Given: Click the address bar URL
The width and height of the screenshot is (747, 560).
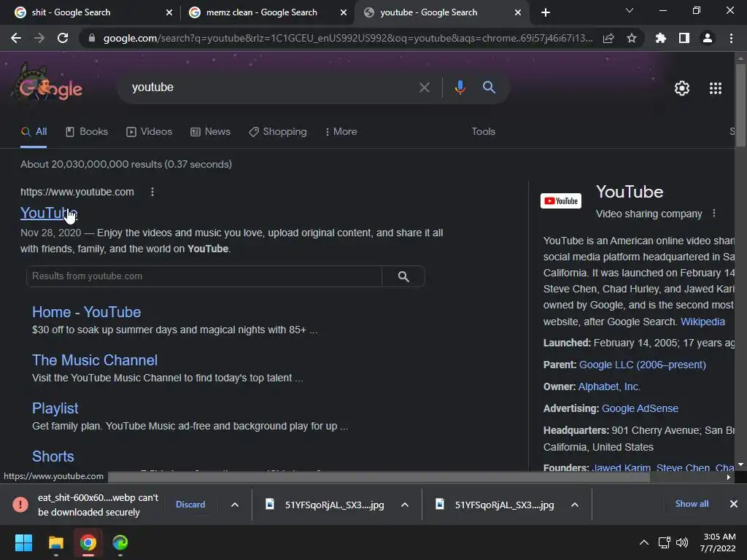Looking at the screenshot, I should pos(348,38).
